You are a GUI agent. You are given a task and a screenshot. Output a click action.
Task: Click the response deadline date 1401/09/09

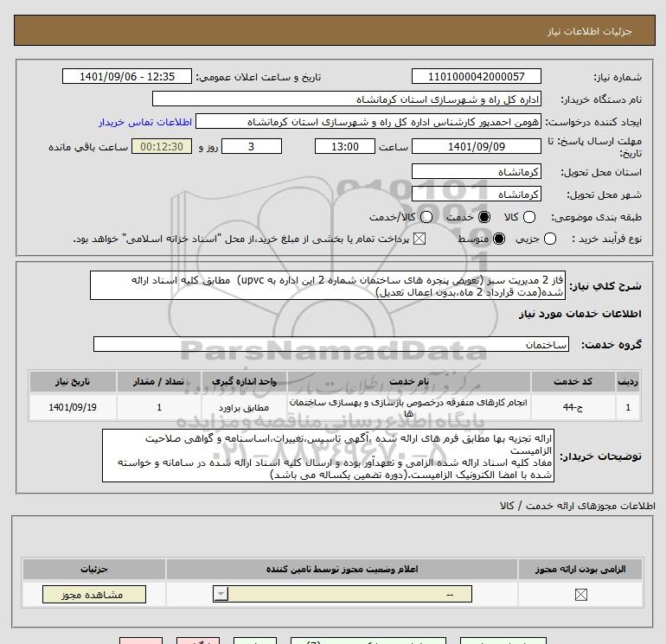tap(476, 147)
